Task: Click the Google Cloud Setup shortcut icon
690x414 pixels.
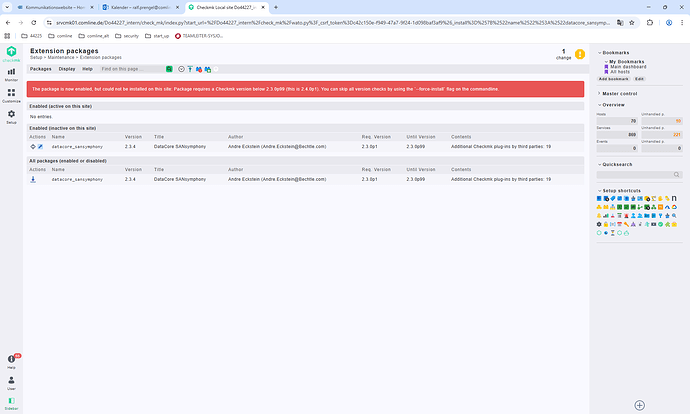Action: click(674, 207)
